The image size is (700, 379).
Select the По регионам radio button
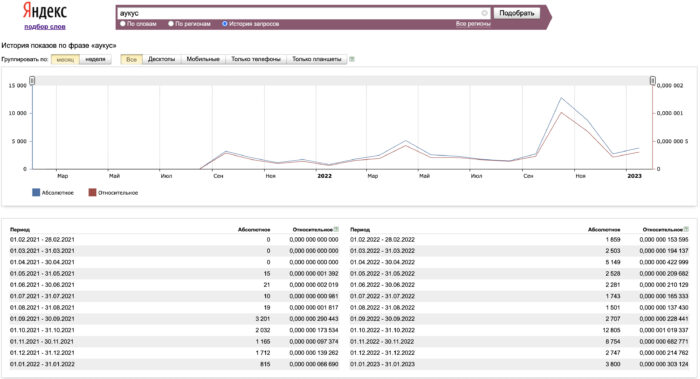point(171,24)
